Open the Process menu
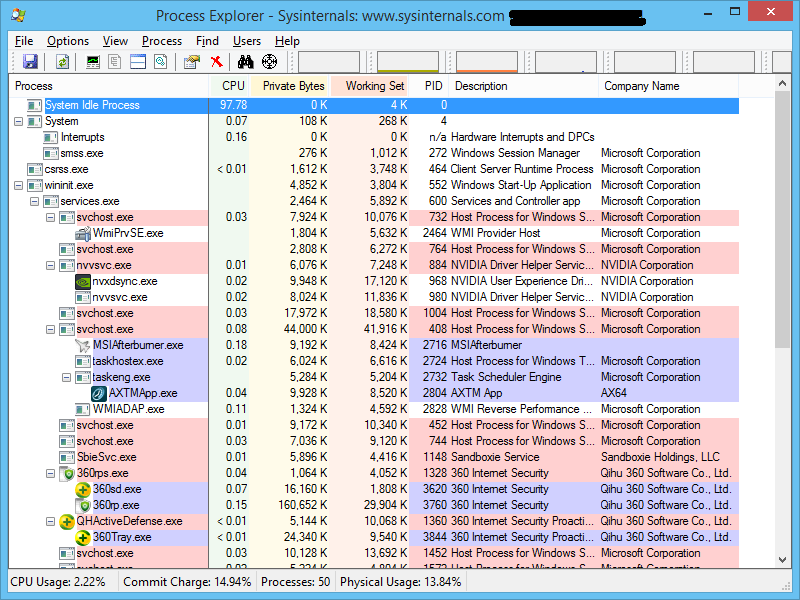800x600 pixels. (x=162, y=41)
